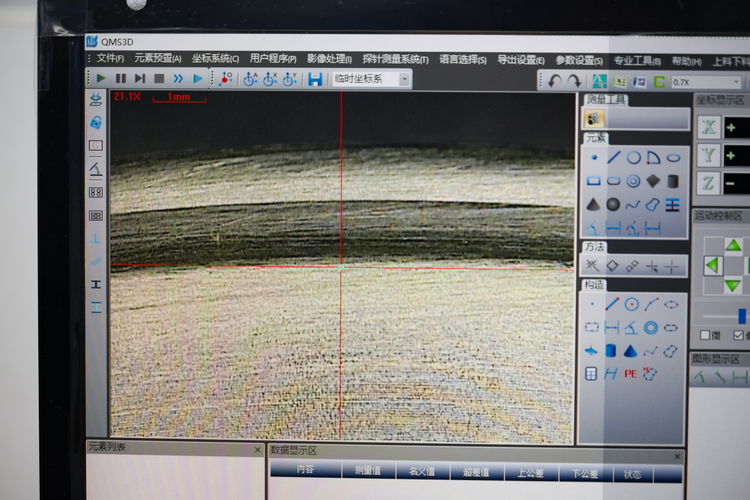Move stage up with green up arrow
Viewport: 750px width, 500px height.
tap(733, 245)
